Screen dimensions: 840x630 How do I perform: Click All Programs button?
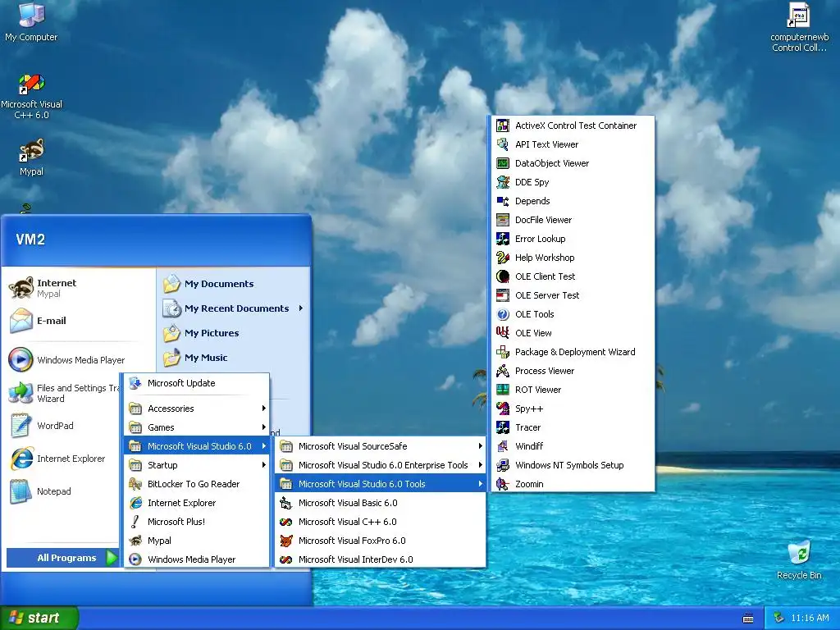[62, 558]
